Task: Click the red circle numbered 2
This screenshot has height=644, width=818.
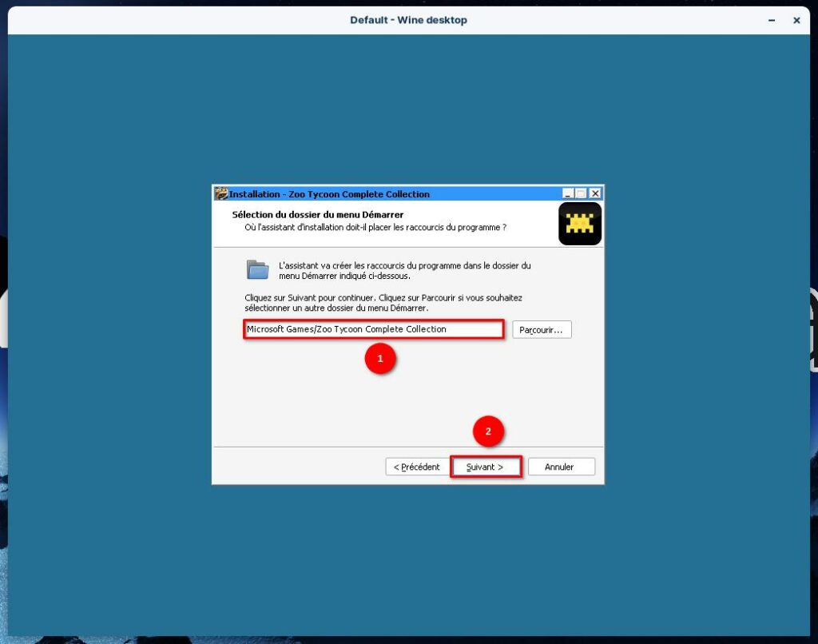Action: pyautogui.click(x=488, y=431)
